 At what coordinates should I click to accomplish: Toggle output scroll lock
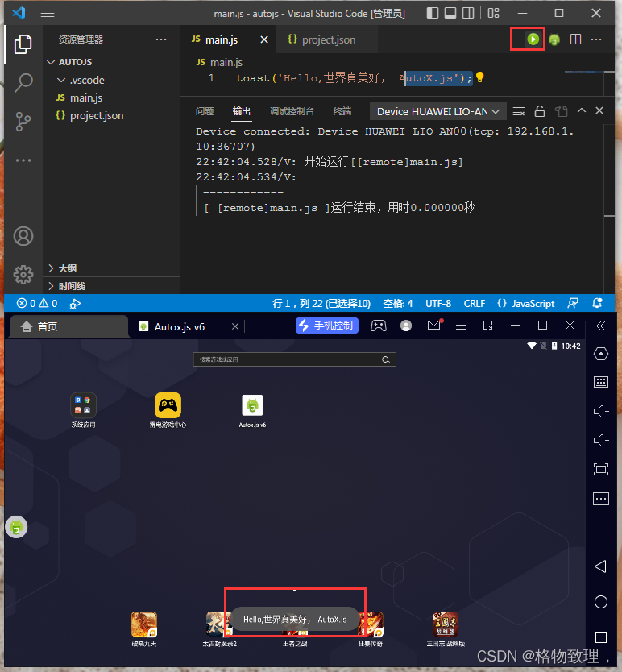click(x=540, y=111)
